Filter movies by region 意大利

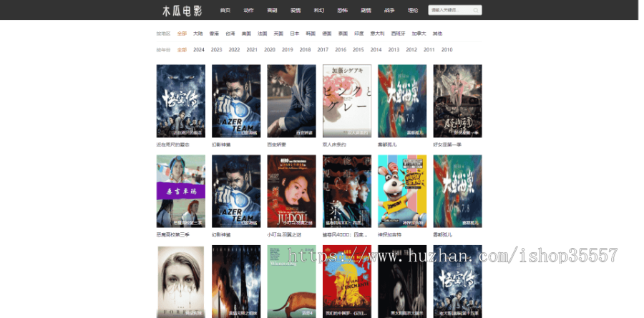coord(377,34)
